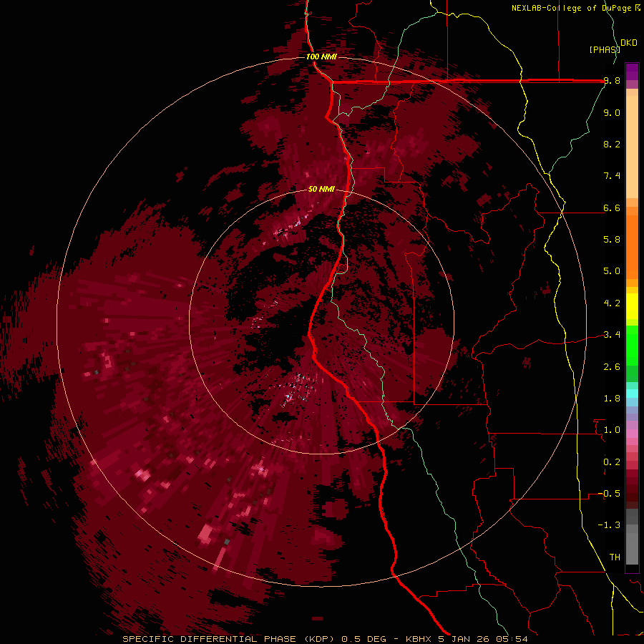Click the 9.8 value on the color scale
Viewport: 644px width, 644px height.
[612, 81]
